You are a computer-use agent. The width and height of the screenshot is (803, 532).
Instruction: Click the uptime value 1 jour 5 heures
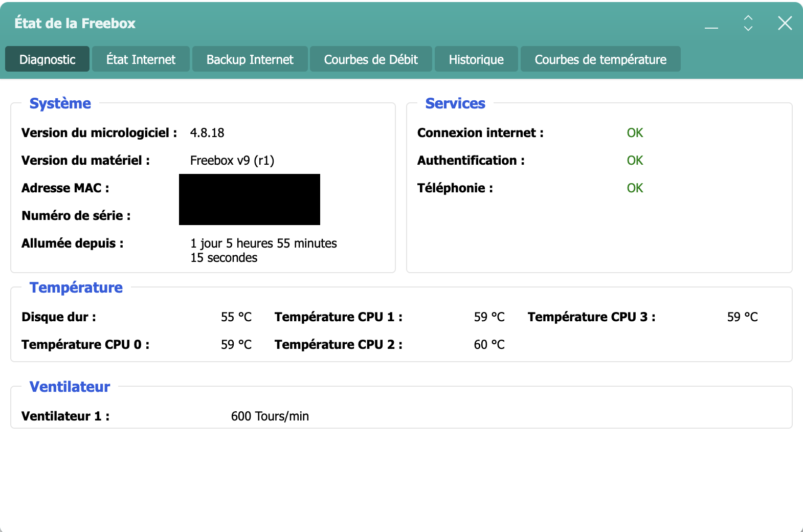tap(263, 250)
